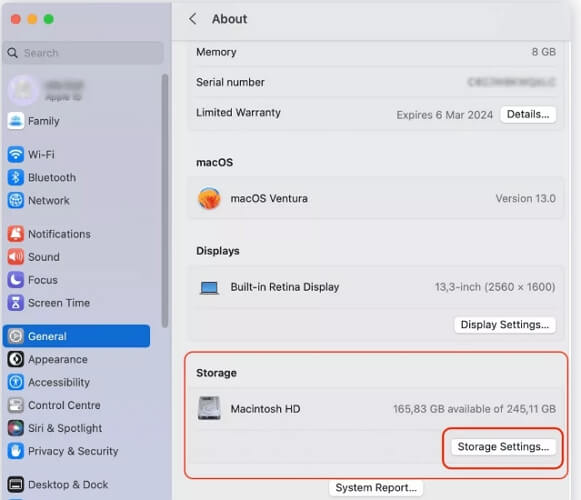Screen dimensions: 581x500
Task: Minimize window with yellow button
Action: pos(32,19)
